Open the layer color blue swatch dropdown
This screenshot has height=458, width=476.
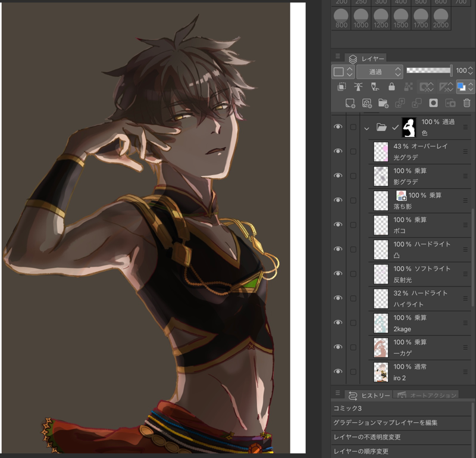[x=465, y=87]
